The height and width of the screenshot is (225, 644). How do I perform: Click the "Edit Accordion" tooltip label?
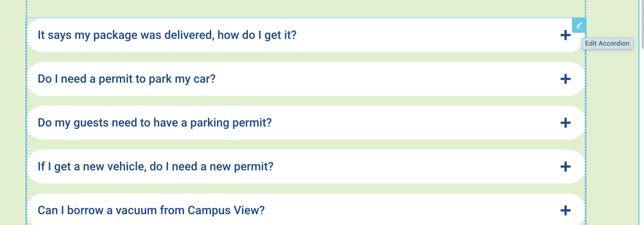[x=607, y=43]
